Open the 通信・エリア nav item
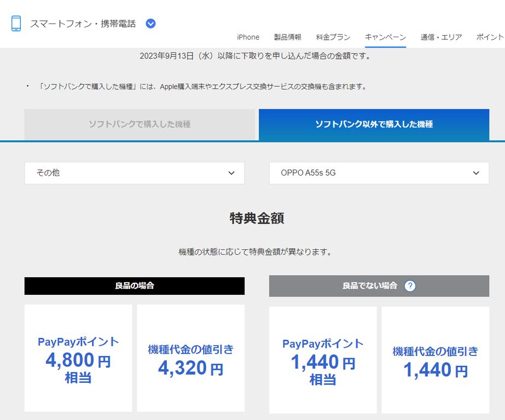 click(441, 37)
